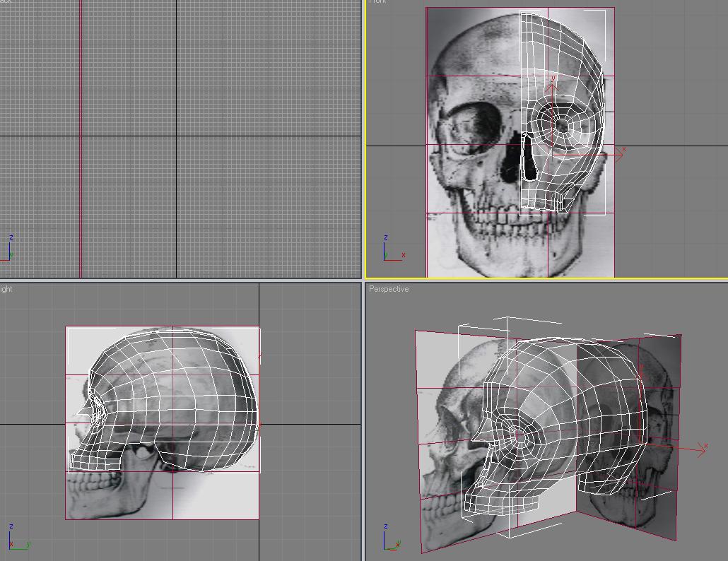Click the Perspective viewport label
This screenshot has height=561, width=728.
[x=389, y=288]
